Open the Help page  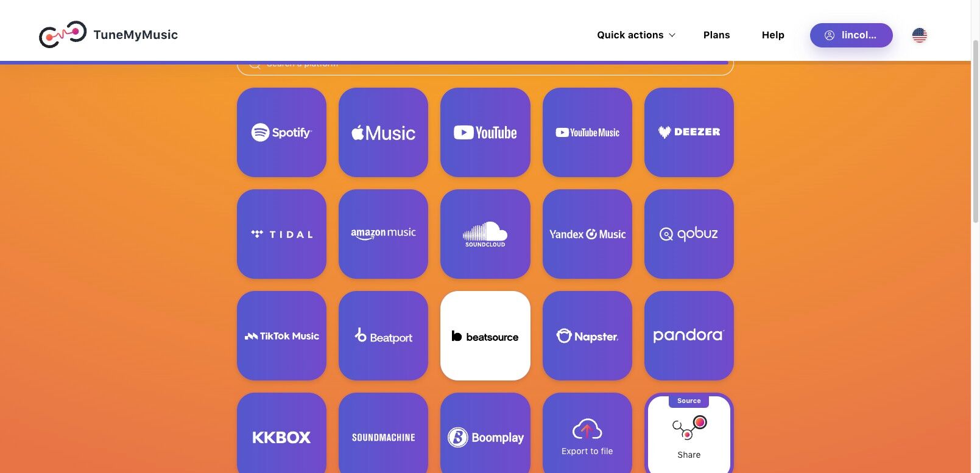tap(773, 35)
